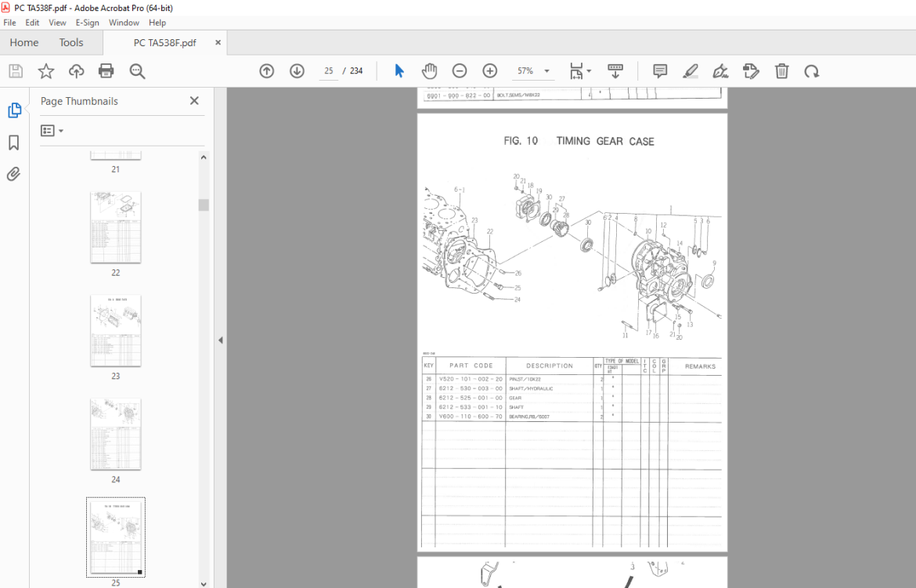Image resolution: width=916 pixels, height=588 pixels.
Task: Select page 23 thumbnail
Action: [116, 331]
